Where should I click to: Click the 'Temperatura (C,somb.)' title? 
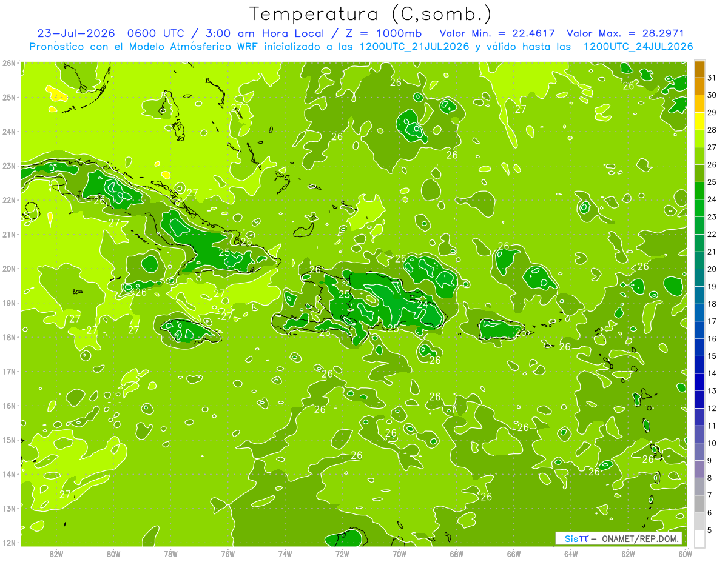(x=371, y=13)
